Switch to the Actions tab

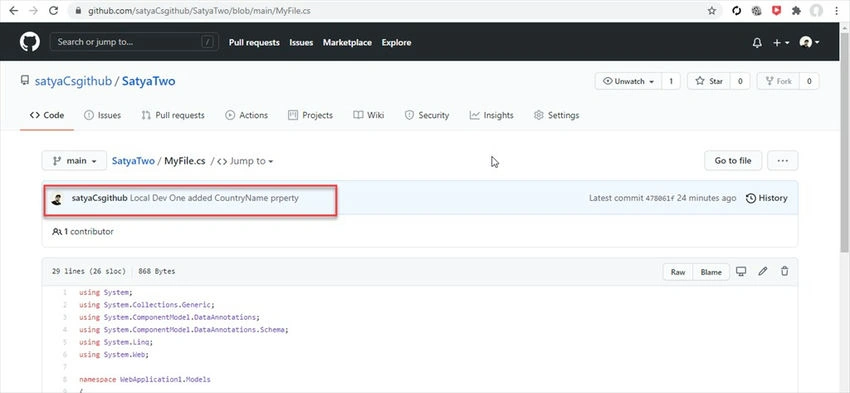tap(247, 115)
